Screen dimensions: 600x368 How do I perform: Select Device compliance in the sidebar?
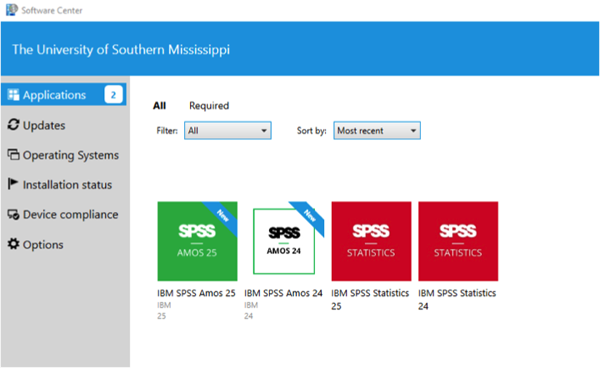click(64, 215)
